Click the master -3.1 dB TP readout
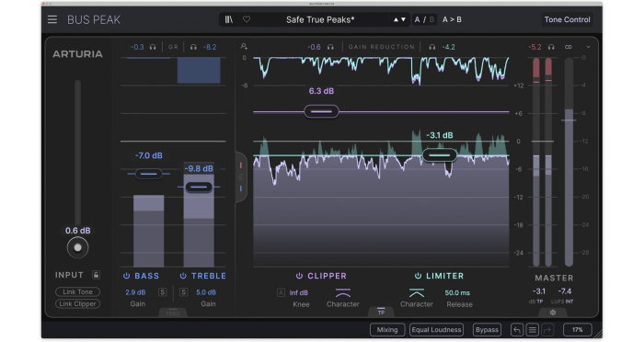This screenshot has height=342, width=644. coord(539,291)
